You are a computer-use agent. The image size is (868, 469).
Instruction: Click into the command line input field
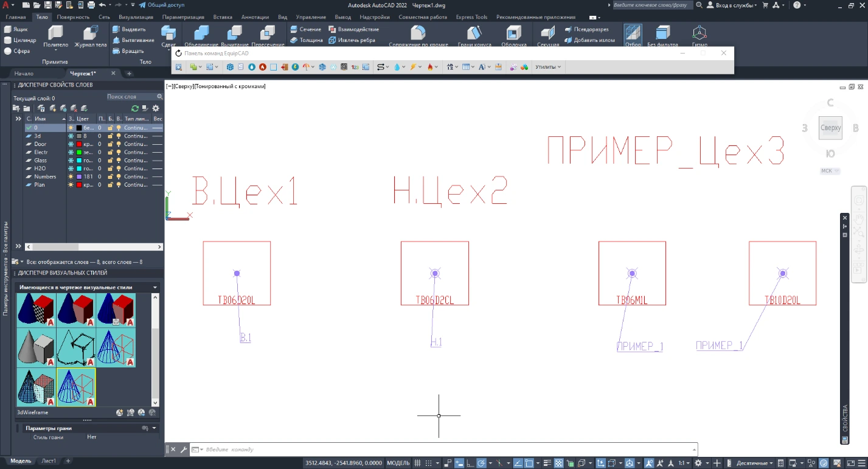449,450
